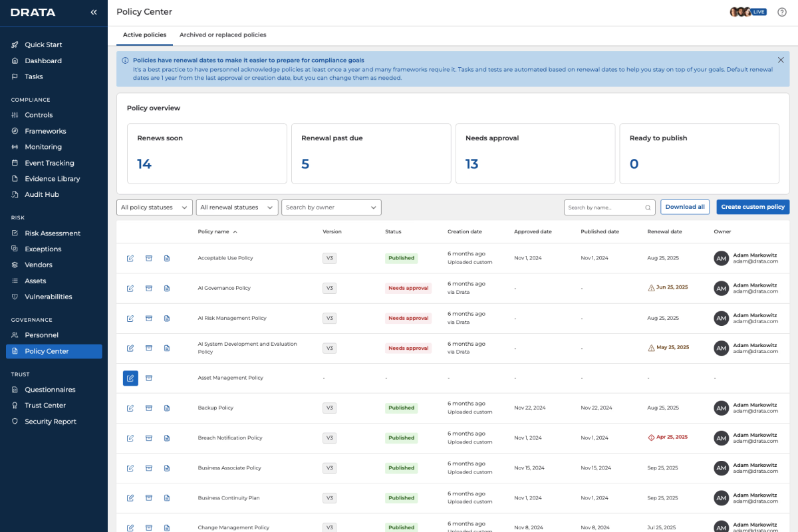The image size is (798, 532).
Task: Open the Renewal past due card
Action: coord(371,154)
